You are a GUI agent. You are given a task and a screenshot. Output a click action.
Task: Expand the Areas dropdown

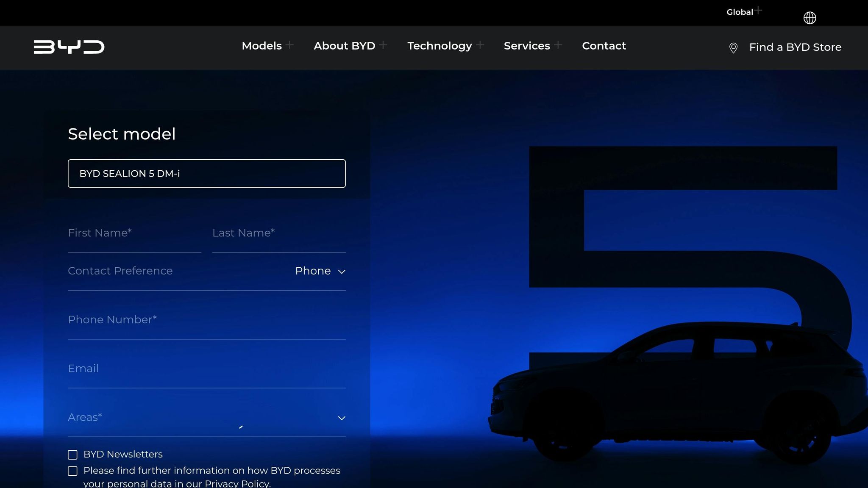[342, 418]
